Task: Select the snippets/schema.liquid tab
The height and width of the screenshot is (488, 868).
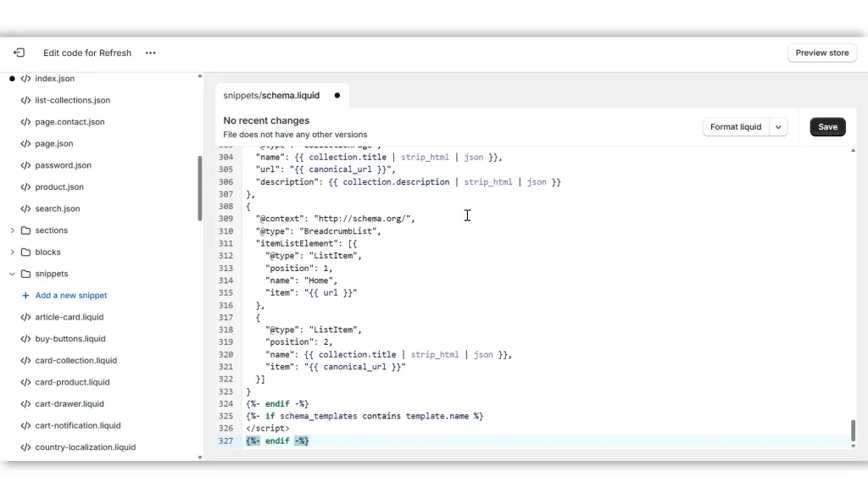Action: coord(271,95)
